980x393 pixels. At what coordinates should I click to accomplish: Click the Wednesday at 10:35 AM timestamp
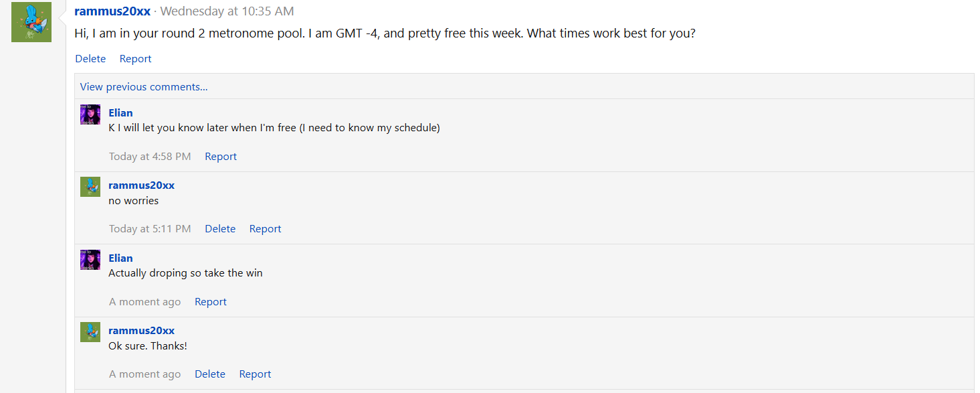(227, 11)
